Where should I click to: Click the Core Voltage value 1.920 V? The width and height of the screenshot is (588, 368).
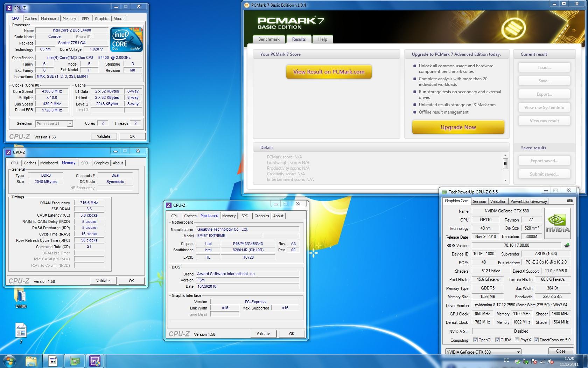[96, 49]
